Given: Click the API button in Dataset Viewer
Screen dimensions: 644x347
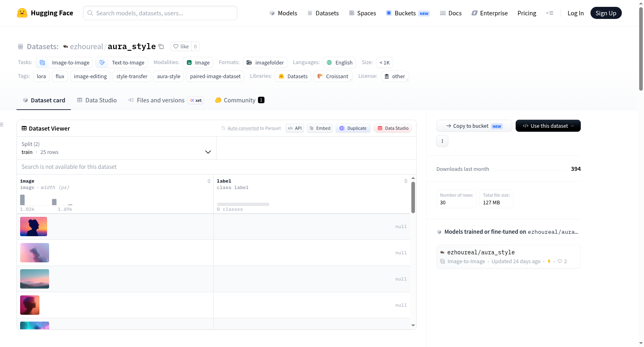Looking at the screenshot, I should click(295, 128).
